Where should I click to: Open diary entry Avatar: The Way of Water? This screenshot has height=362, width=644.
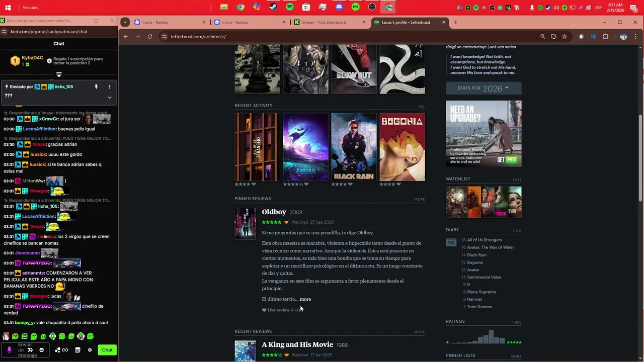click(x=491, y=247)
